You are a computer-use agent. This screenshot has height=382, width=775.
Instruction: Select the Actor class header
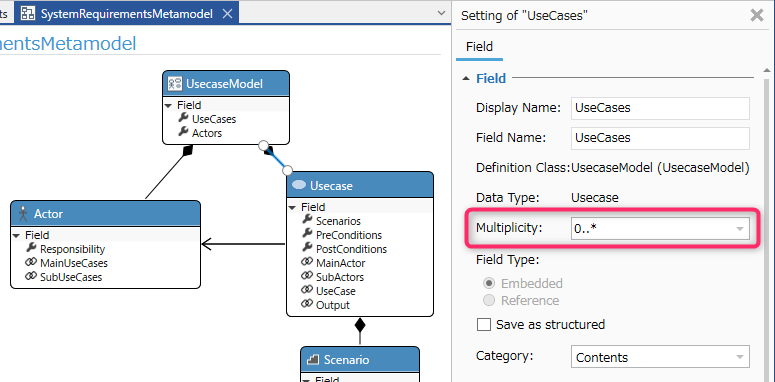click(x=105, y=214)
